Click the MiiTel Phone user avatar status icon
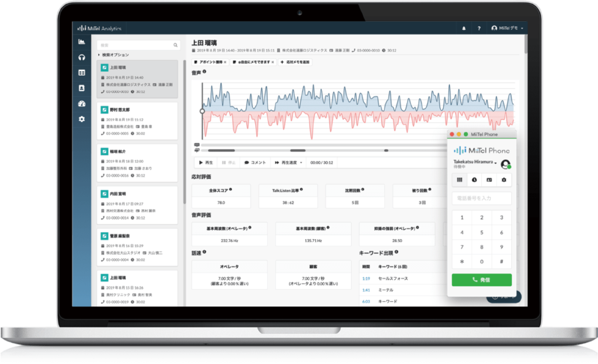598x364 pixels. click(506, 164)
